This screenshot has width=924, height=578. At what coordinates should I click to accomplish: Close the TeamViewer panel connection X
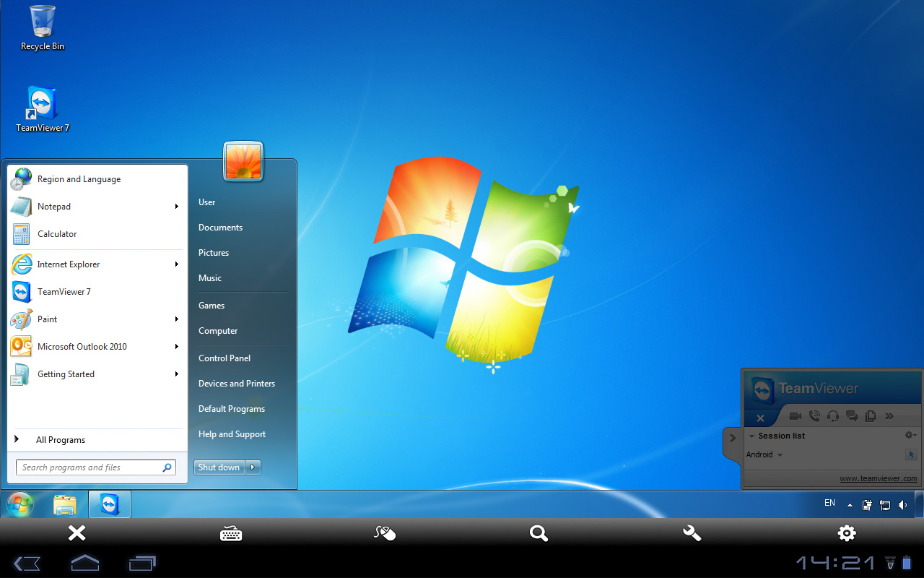pos(760,418)
